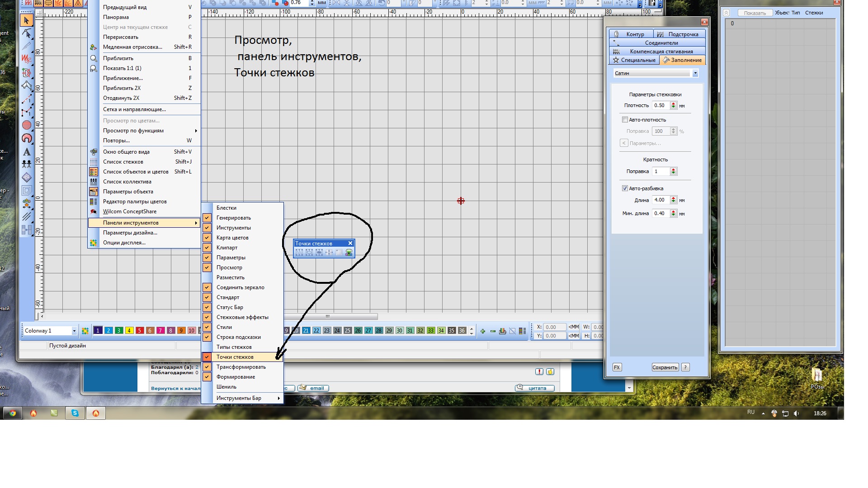868x488 pixels.
Task: Select the lettering A tool
Action: tap(27, 152)
